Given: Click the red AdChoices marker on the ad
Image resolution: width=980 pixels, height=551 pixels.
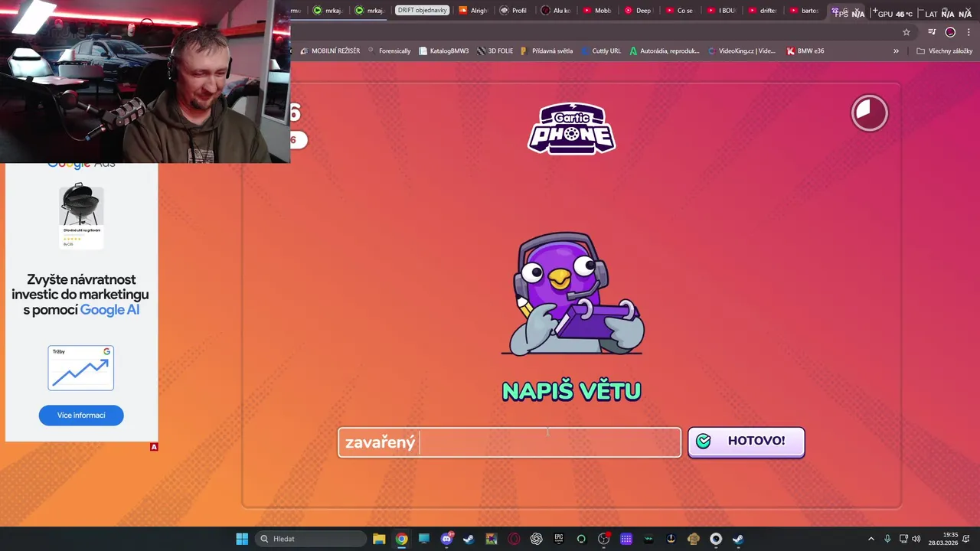Looking at the screenshot, I should [154, 447].
